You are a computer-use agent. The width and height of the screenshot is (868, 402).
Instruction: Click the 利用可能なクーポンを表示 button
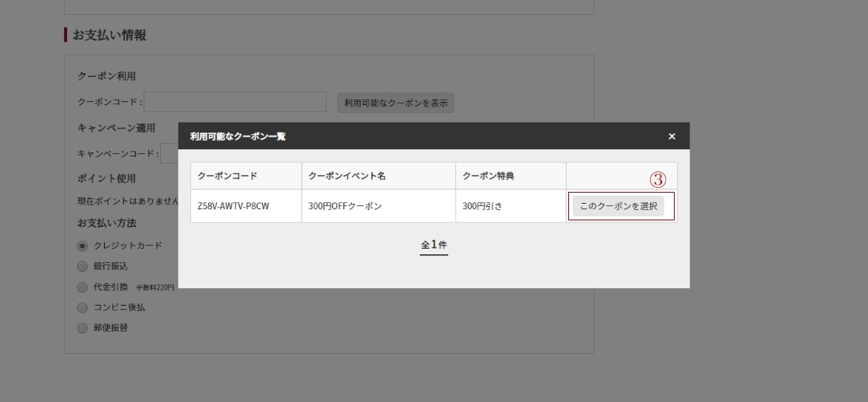[395, 103]
